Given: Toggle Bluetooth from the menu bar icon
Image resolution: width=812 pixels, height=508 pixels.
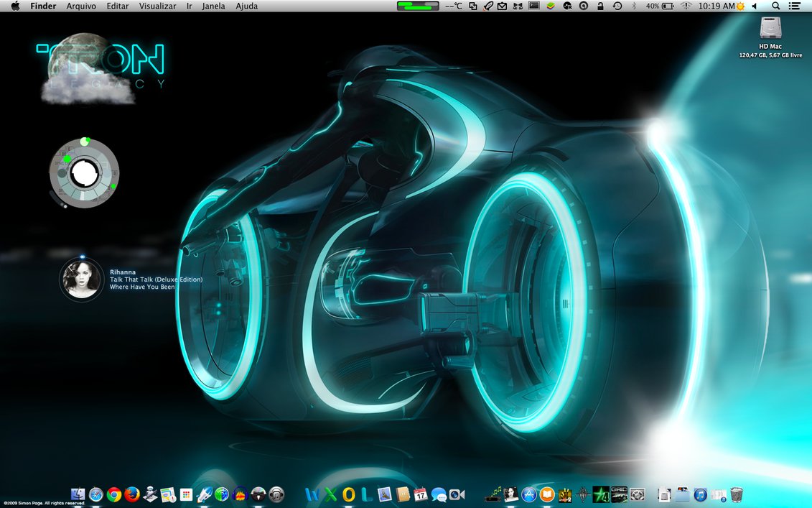Looking at the screenshot, I should [634, 6].
